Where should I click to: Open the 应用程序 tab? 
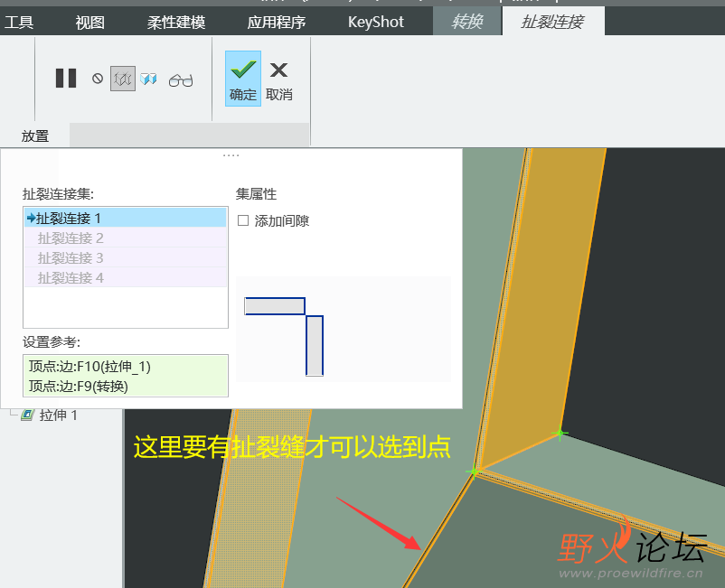tap(276, 23)
